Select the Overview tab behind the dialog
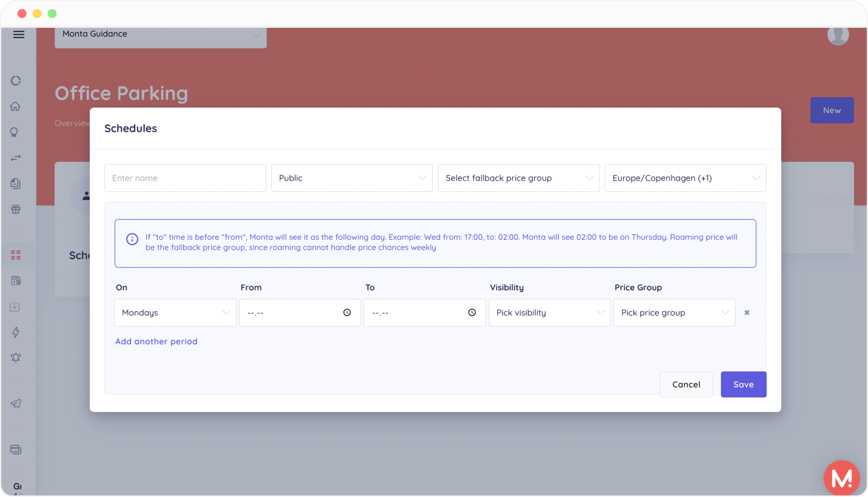868x497 pixels. point(72,123)
